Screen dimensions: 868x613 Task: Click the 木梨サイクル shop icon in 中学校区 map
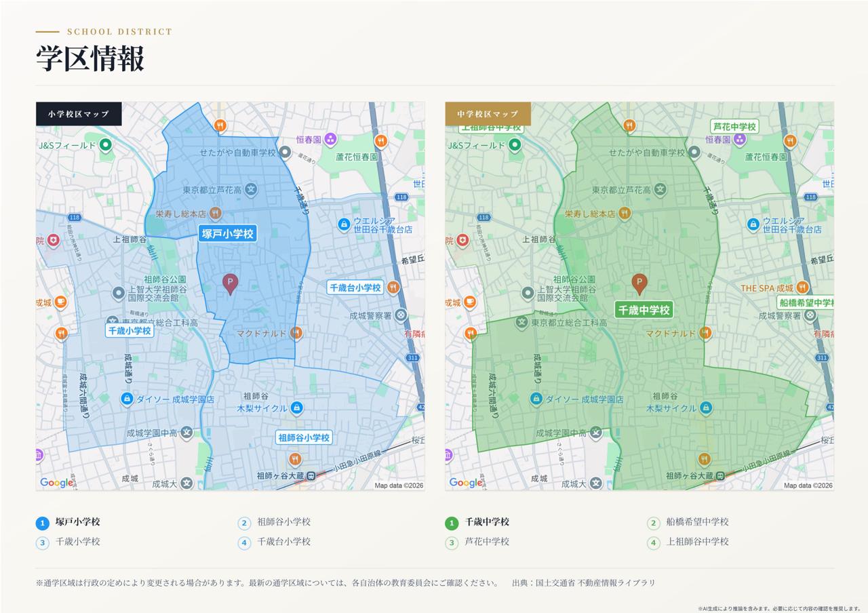pos(706,408)
